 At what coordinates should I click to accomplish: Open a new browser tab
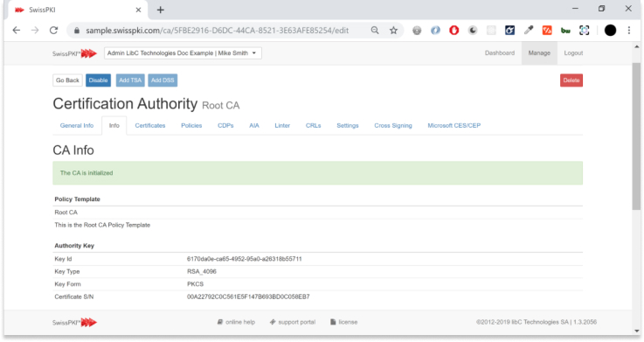pos(161,10)
